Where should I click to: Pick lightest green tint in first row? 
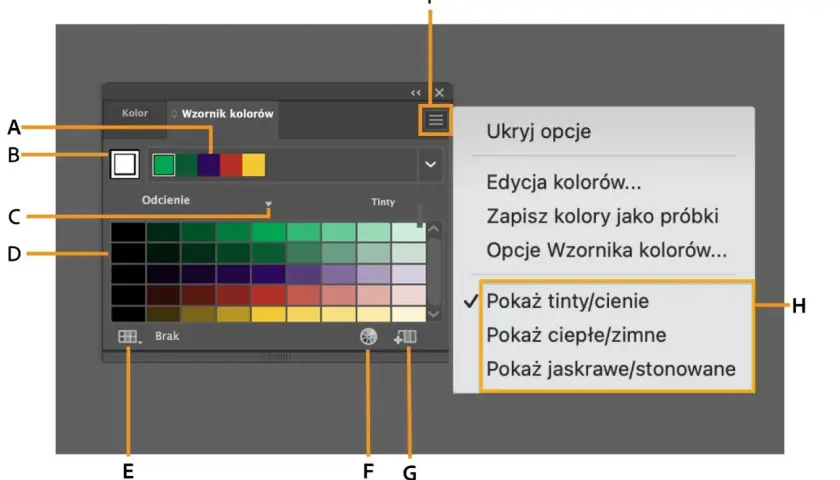point(409,232)
